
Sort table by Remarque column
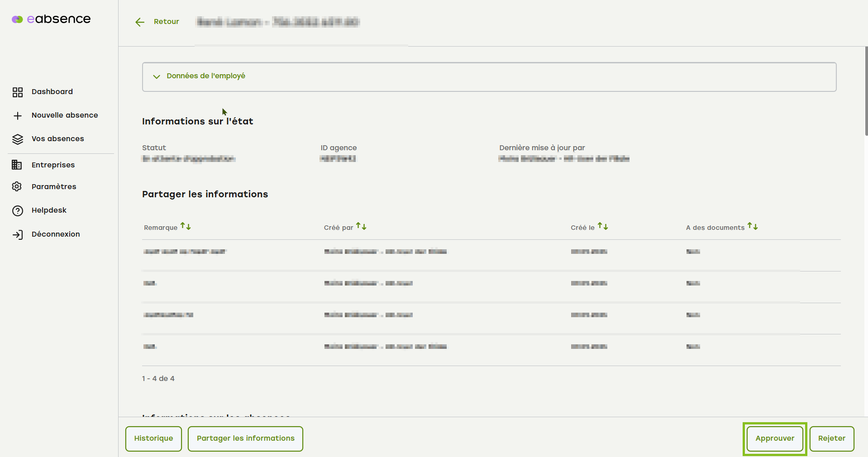click(x=186, y=226)
